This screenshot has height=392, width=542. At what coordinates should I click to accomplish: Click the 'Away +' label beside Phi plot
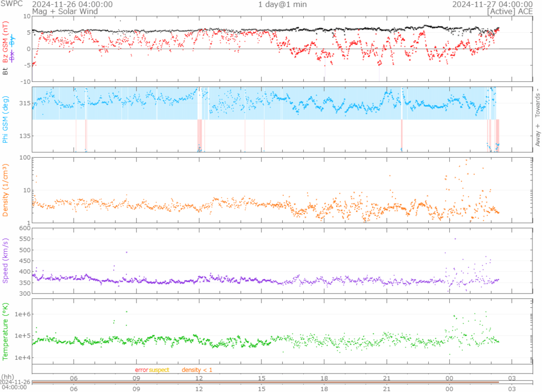[537, 135]
